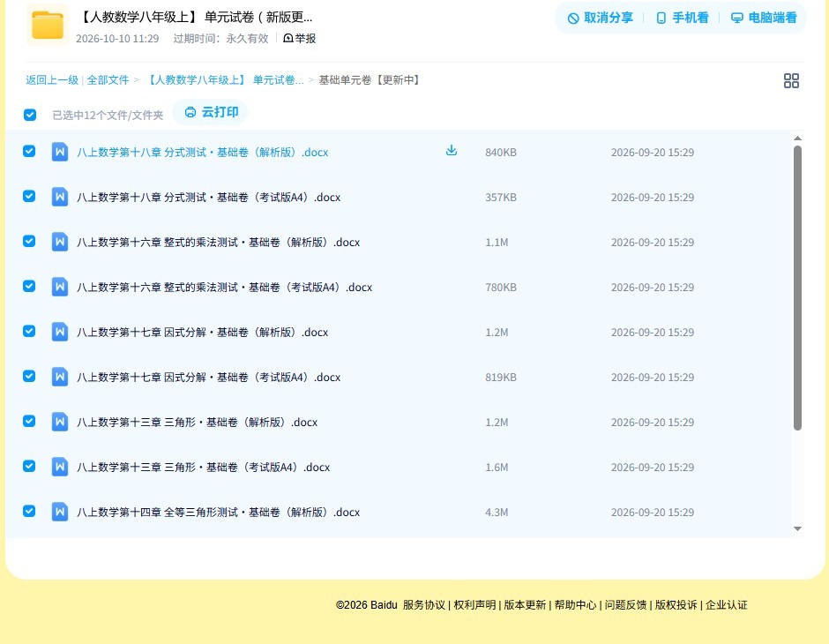The width and height of the screenshot is (829, 644).
Task: Click current folder 基础单元卷【更新中】 breadcrumb
Action: point(370,80)
